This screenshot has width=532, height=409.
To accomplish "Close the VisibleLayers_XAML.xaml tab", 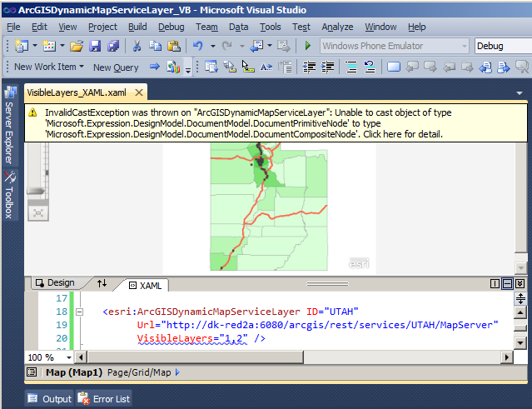I will pyautogui.click(x=139, y=92).
